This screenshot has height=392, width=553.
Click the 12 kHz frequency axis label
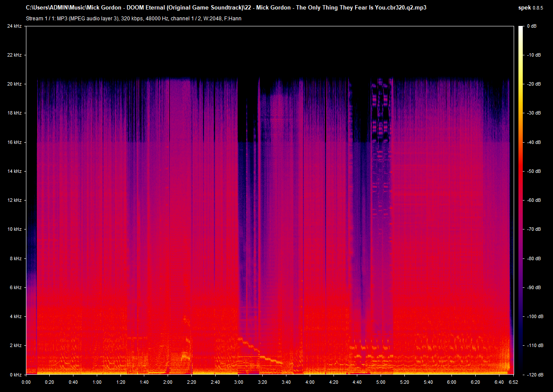(x=14, y=200)
